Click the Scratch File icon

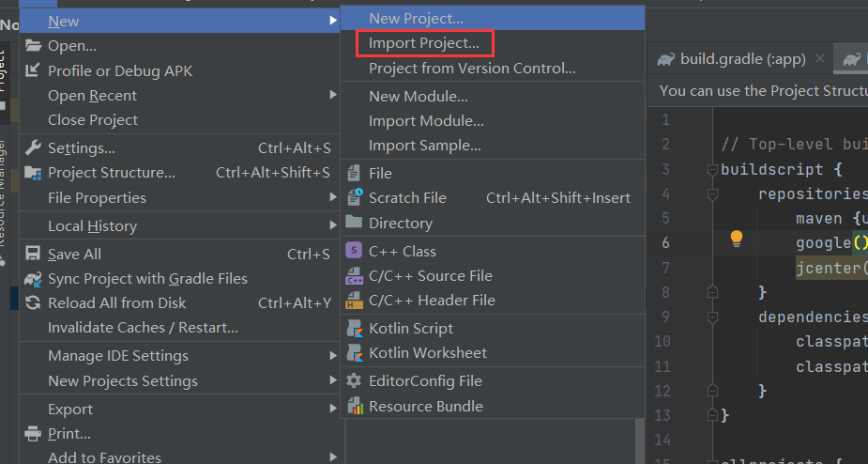[x=354, y=198]
